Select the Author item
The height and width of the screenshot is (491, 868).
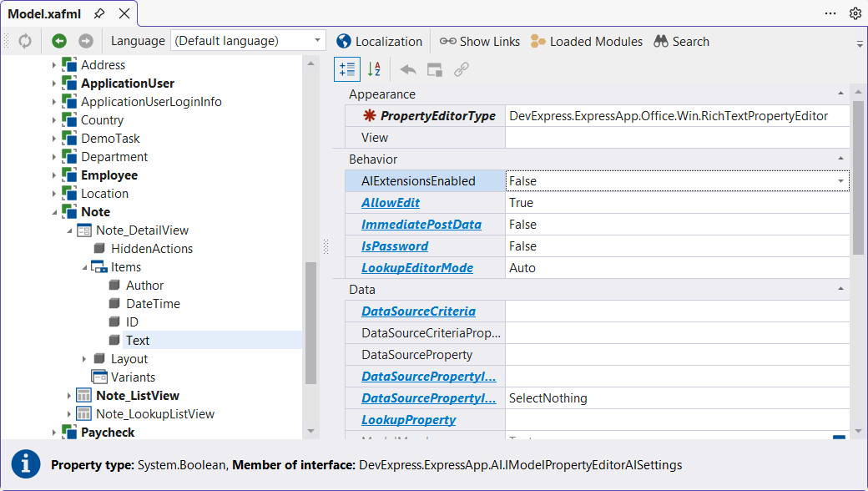(x=144, y=285)
